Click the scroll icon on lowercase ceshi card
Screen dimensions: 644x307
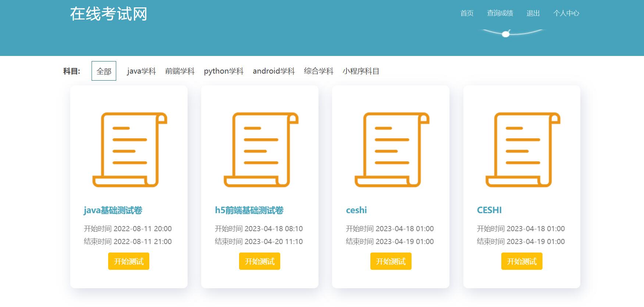click(392, 150)
